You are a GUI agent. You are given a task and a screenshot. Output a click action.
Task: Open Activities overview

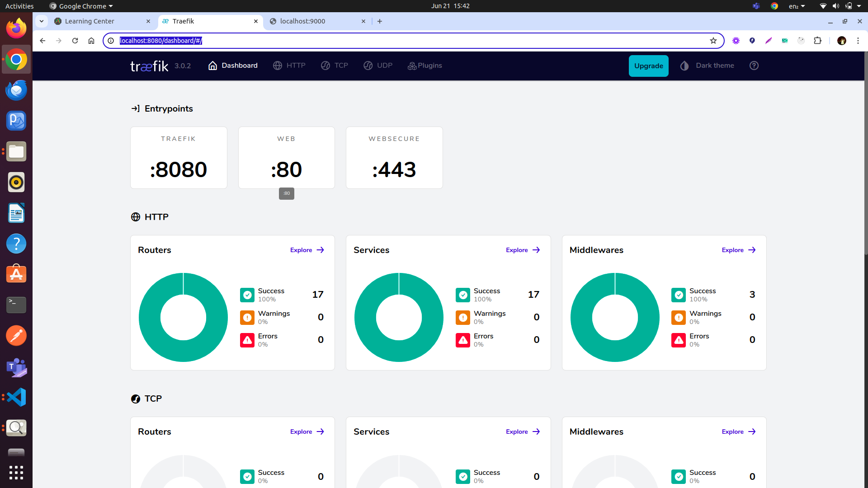coord(19,6)
